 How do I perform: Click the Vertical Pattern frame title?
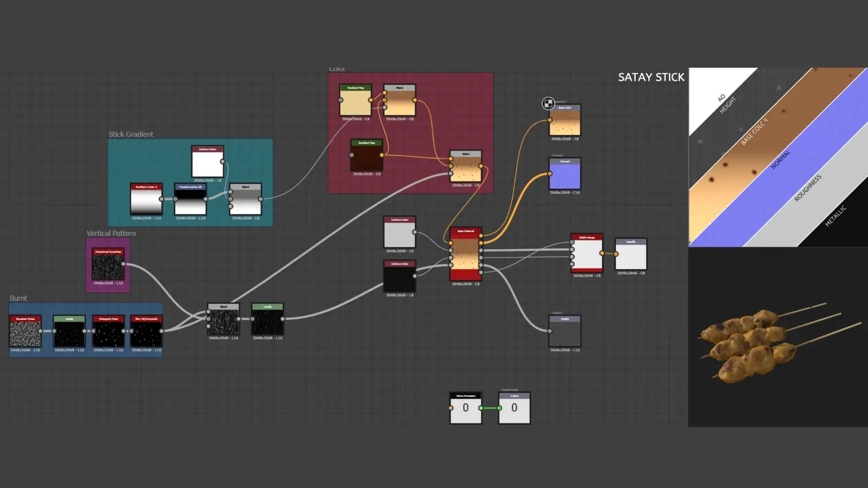tap(111, 233)
